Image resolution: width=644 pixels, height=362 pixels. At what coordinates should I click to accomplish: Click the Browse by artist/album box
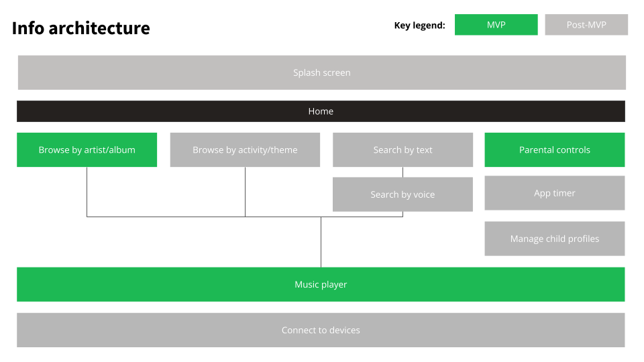87,149
